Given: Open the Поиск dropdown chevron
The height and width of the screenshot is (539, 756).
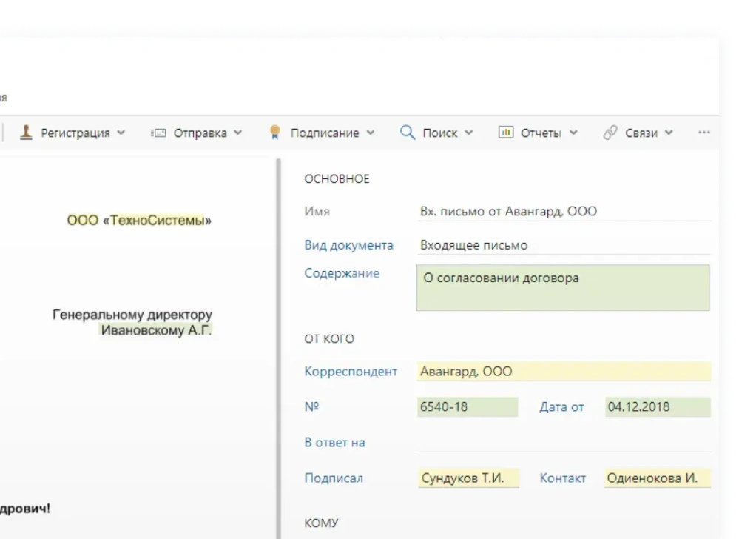Looking at the screenshot, I should pos(468,133).
